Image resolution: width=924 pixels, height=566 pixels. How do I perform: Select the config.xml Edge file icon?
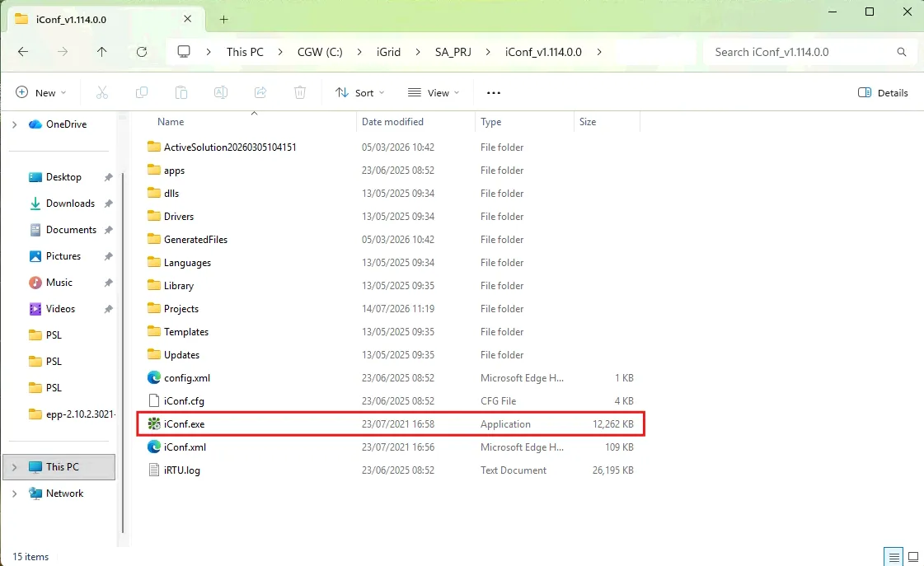point(154,378)
